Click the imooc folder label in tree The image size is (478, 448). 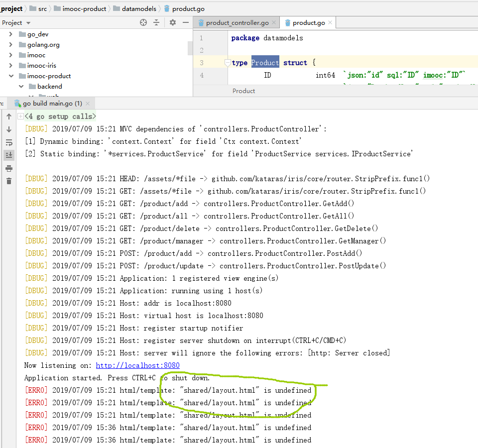point(36,55)
